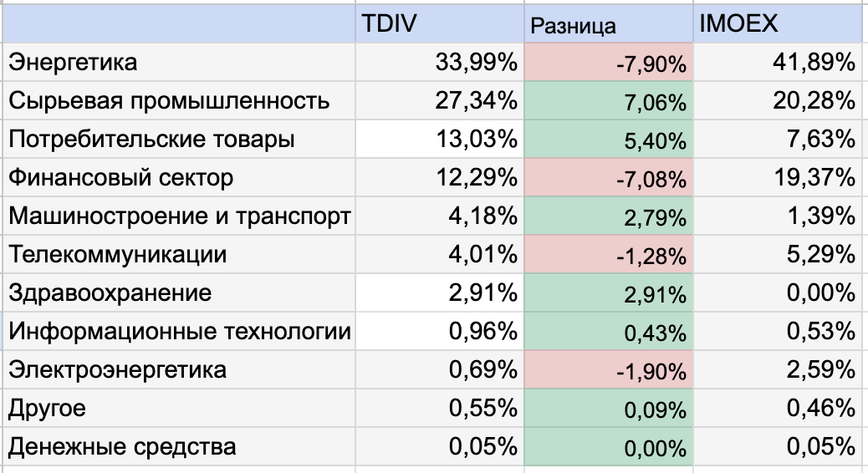Select the 0,96% Информационные технологии value
The image size is (868, 473).
coord(440,331)
